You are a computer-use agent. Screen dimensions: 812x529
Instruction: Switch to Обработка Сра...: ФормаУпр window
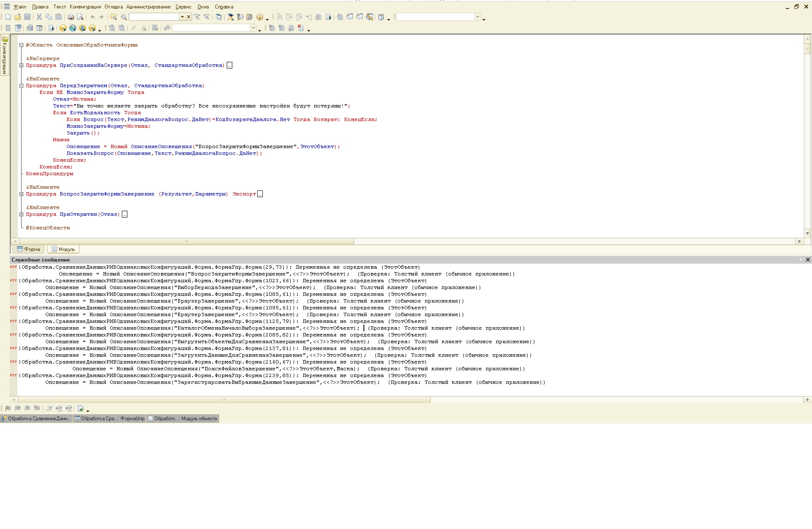110,419
